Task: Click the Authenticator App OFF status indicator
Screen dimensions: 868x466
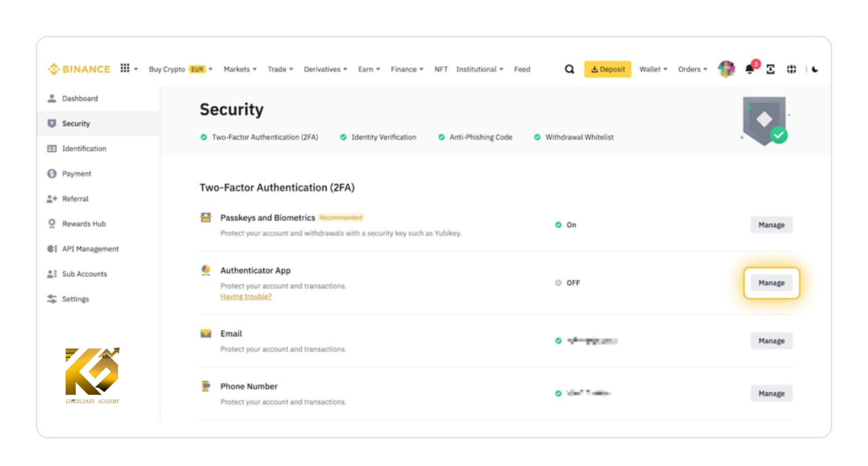Action: point(568,283)
